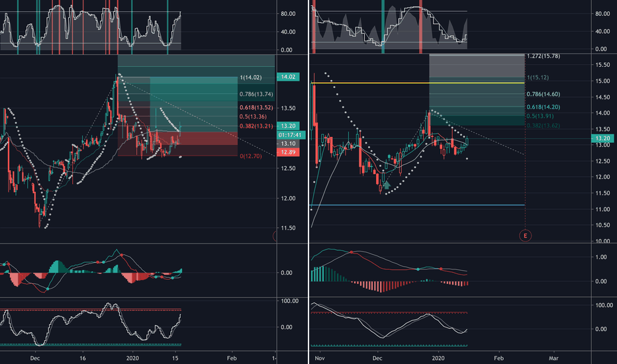
Task: Click 15.50 on the right price scale
Action: 602,65
